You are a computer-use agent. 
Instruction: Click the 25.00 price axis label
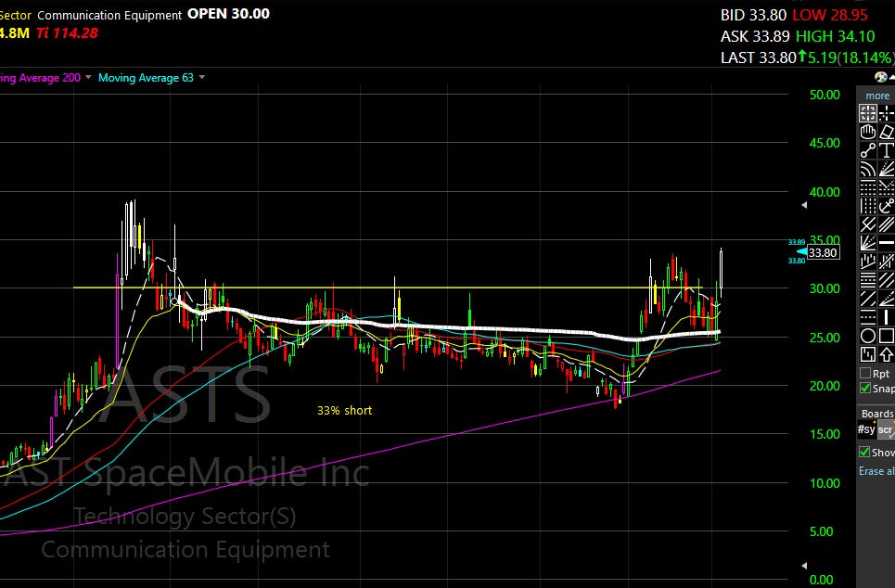pyautogui.click(x=825, y=338)
